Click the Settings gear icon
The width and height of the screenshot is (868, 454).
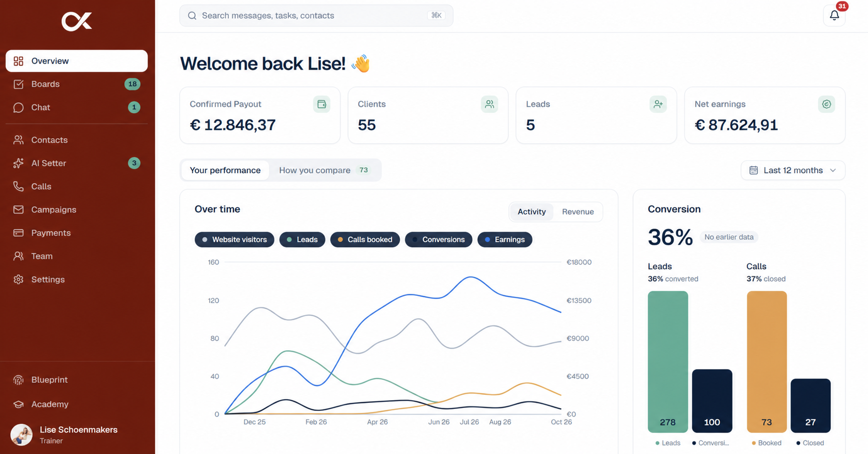pyautogui.click(x=19, y=279)
